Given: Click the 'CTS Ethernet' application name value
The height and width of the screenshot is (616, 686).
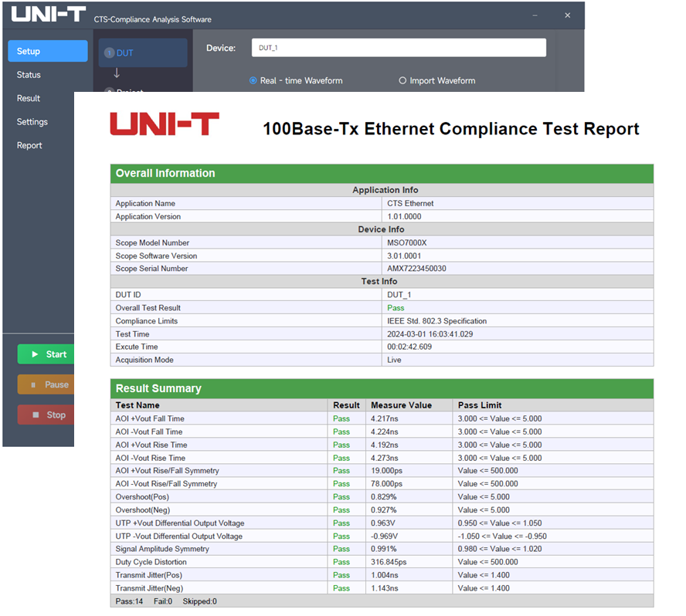Looking at the screenshot, I should [410, 203].
